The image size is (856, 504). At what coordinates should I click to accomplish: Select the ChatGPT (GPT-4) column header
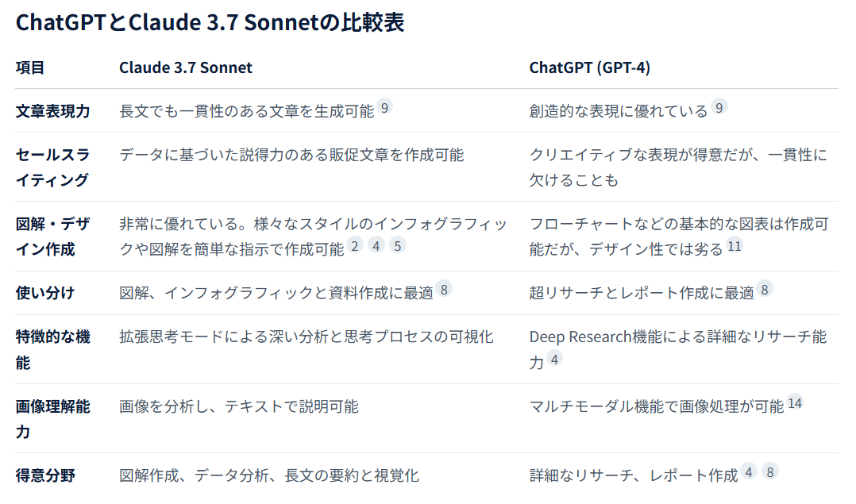tap(589, 67)
